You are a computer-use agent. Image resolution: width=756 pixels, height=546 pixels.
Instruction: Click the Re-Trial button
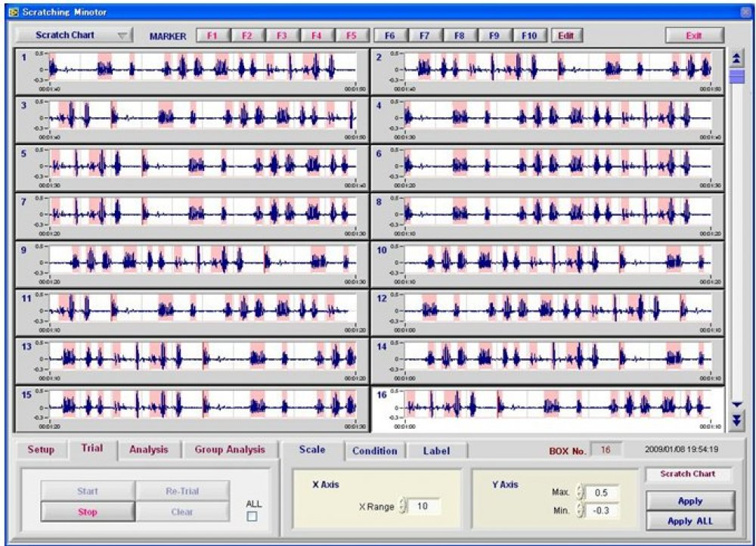point(182,491)
